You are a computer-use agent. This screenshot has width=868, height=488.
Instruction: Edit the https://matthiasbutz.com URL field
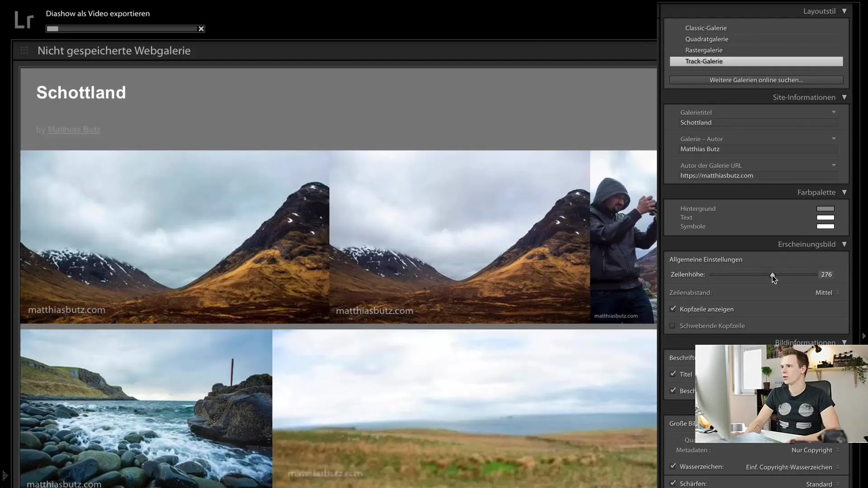tap(758, 176)
